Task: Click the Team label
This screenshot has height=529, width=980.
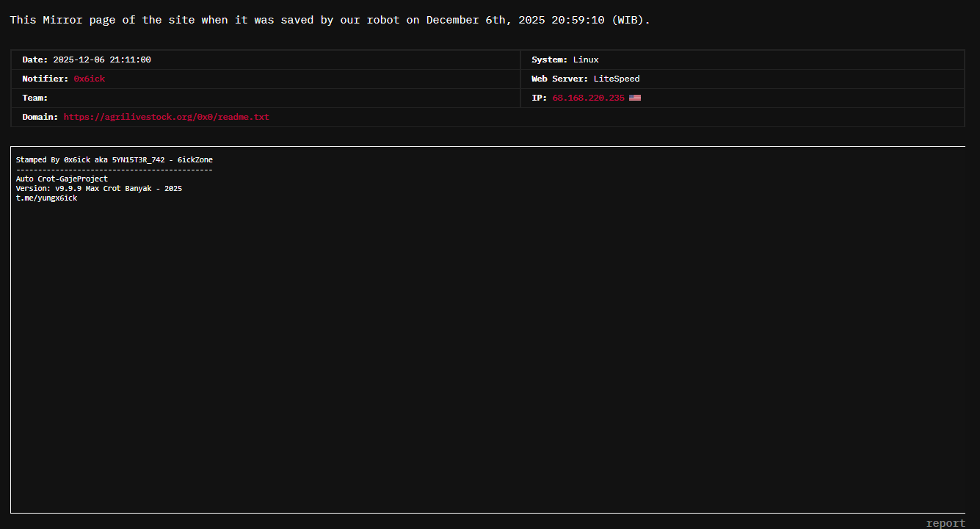Action: coord(35,98)
